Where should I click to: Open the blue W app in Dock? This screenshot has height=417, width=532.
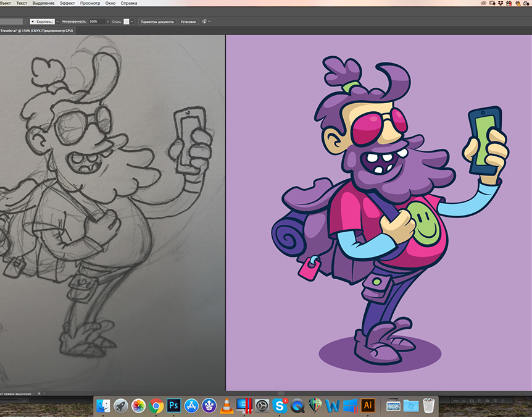click(333, 405)
